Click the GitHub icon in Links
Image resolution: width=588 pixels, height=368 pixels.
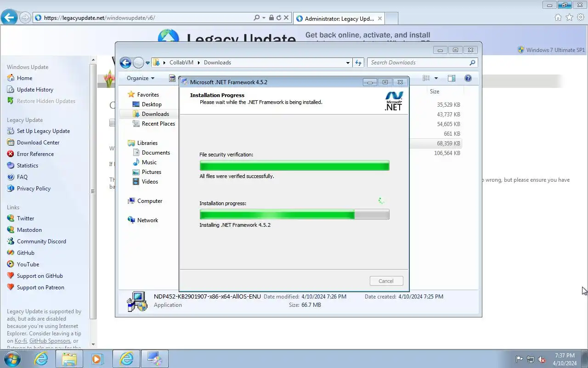(x=11, y=253)
